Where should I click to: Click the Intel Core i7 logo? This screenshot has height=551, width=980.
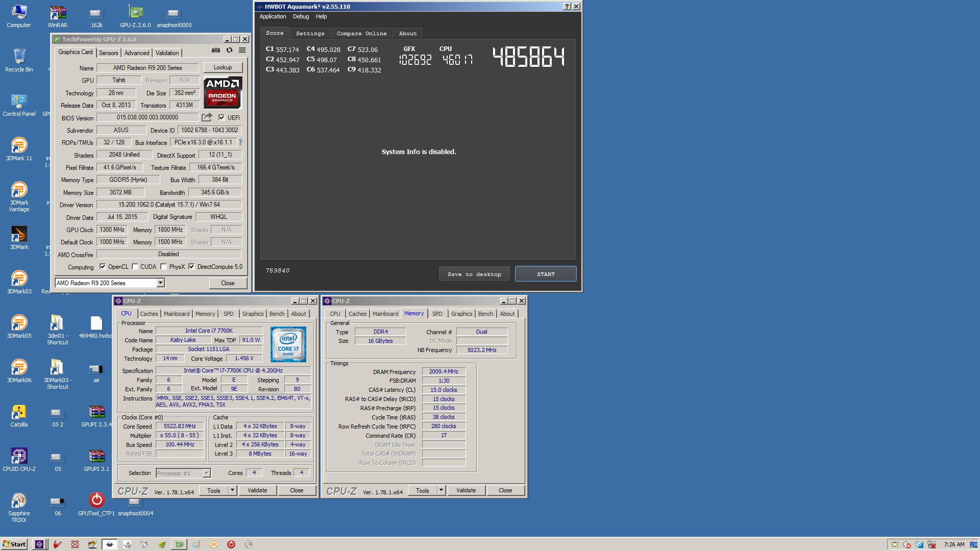(288, 344)
